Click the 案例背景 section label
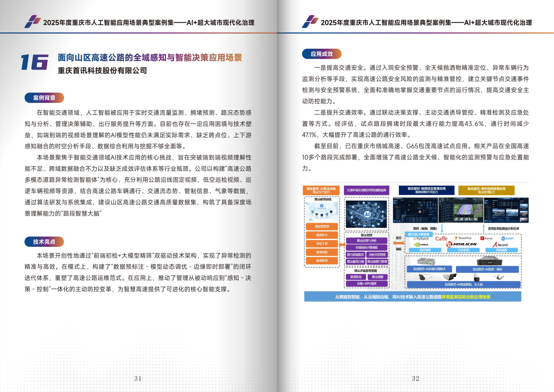The width and height of the screenshot is (554, 392). point(44,98)
